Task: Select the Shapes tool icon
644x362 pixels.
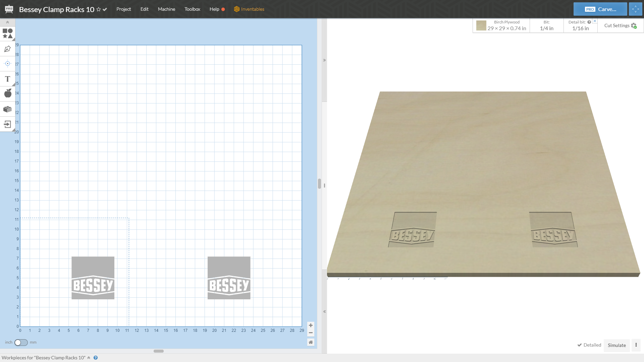Action: click(x=7, y=33)
